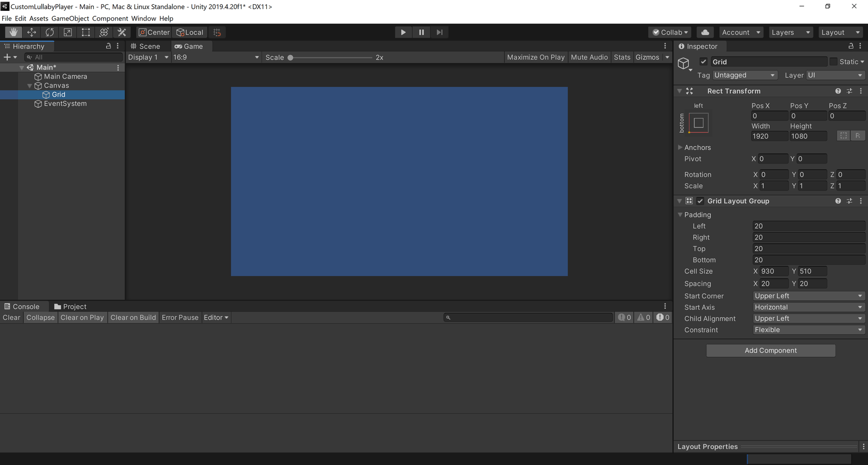Viewport: 868px width, 465px height.
Task: Select the Rotate tool
Action: 49,33
